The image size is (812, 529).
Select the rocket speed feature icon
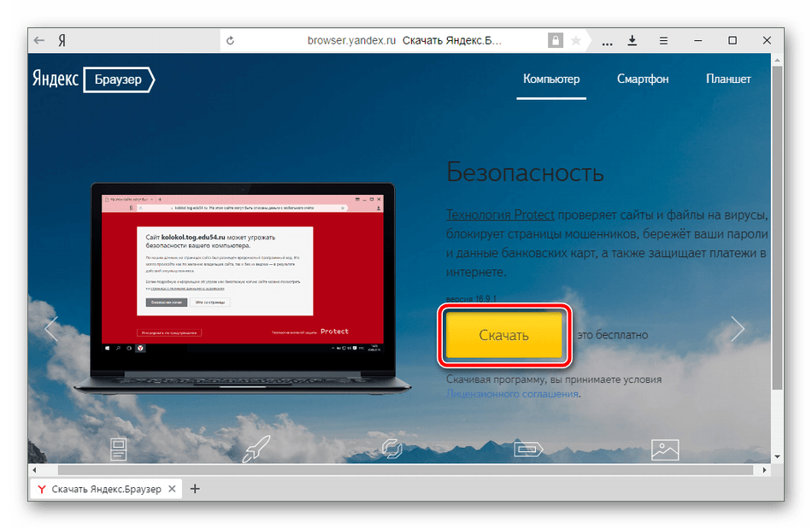pos(256,449)
